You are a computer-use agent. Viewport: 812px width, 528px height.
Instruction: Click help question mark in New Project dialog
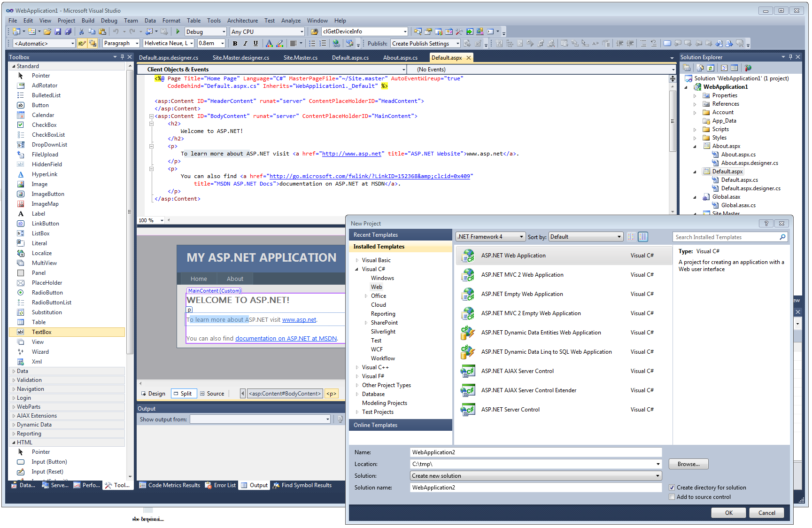tap(766, 224)
